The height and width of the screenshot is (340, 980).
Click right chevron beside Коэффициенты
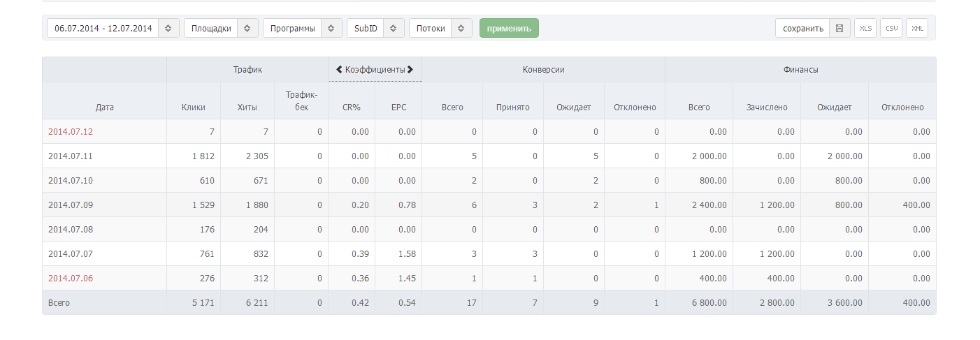[410, 70]
